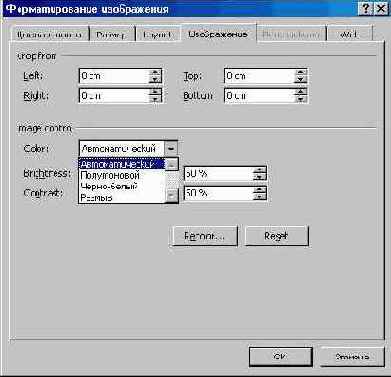The height and width of the screenshot is (377, 391).
Task: Choose Автоматический in the color list
Action: tap(122, 164)
